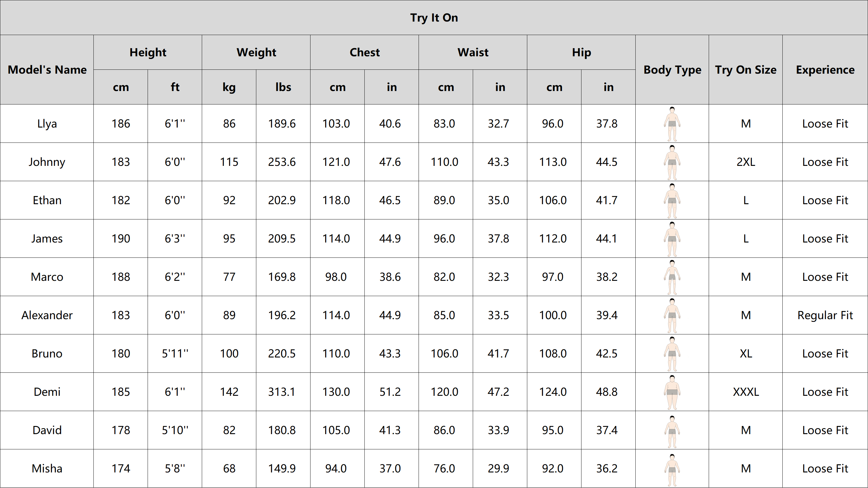
Task: Select the Johnny name cell
Action: (x=47, y=162)
